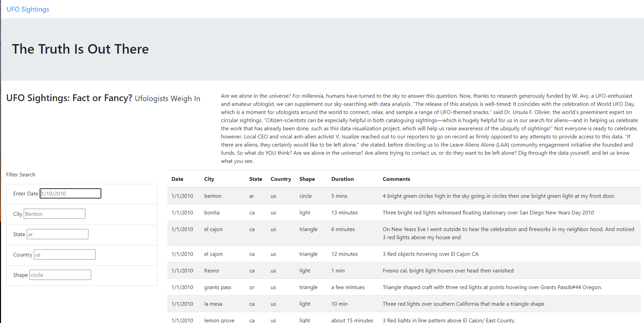Click the City filter input showing Benton
Viewport: 644px width, 323px height.
tap(54, 213)
